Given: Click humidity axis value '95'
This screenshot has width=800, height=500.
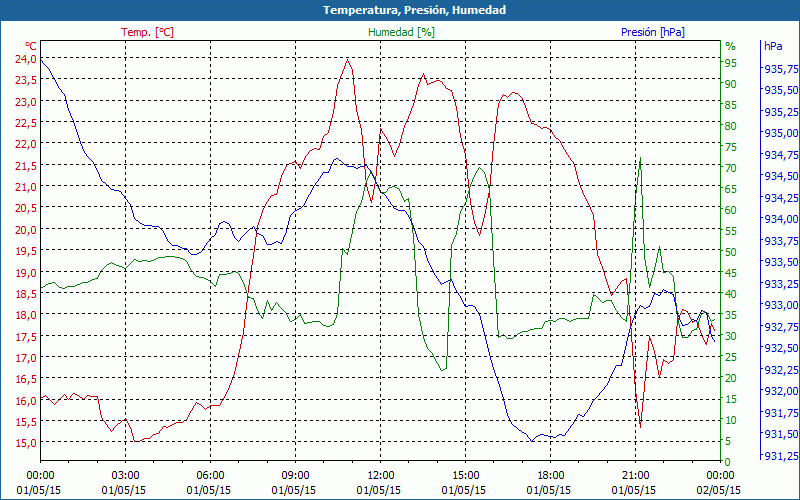Looking at the screenshot, I should 731,63.
